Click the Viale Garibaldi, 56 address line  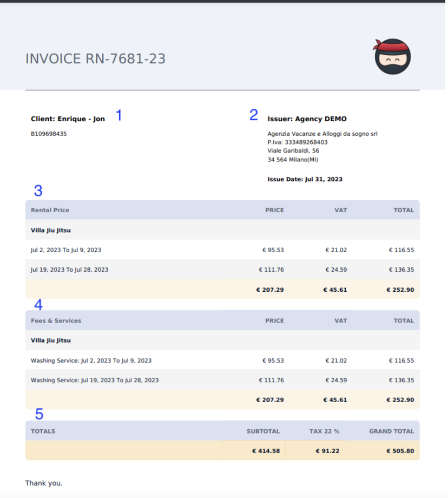[x=293, y=151]
